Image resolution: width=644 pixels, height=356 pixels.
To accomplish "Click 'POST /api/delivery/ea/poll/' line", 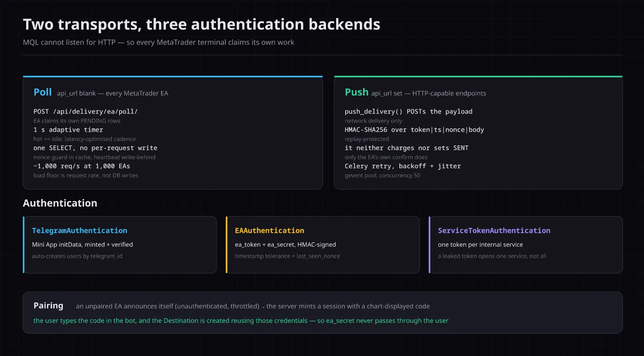I will 85,112.
